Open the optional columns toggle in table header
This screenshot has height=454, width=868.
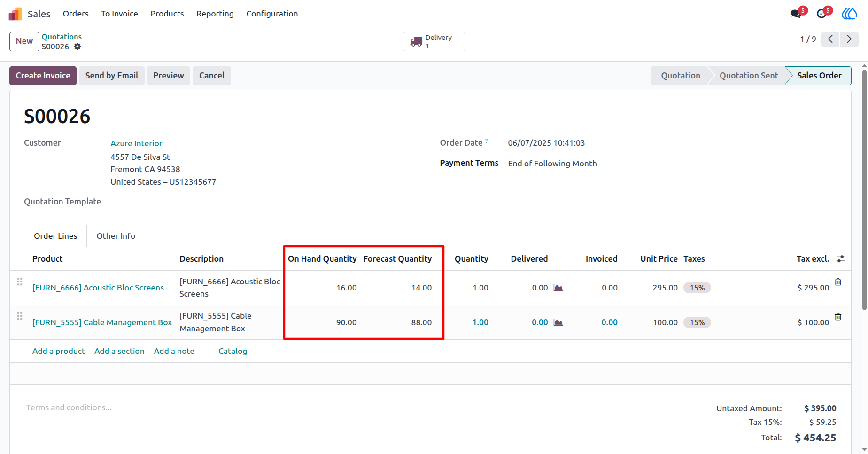click(841, 258)
